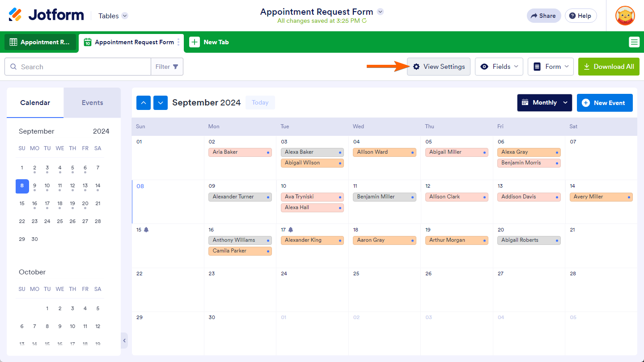Collapse the sidebar with the left chevron
Image resolution: width=644 pixels, height=362 pixels.
pos(124,341)
